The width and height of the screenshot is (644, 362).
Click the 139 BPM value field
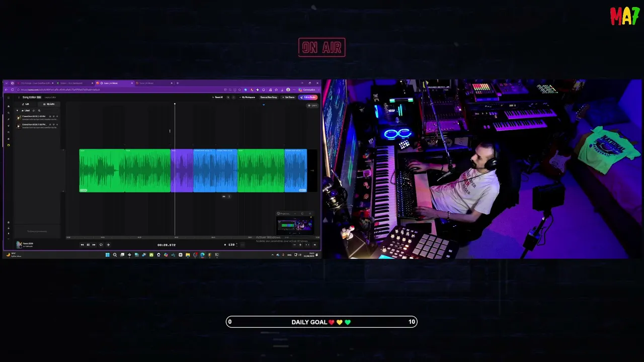tap(231, 245)
